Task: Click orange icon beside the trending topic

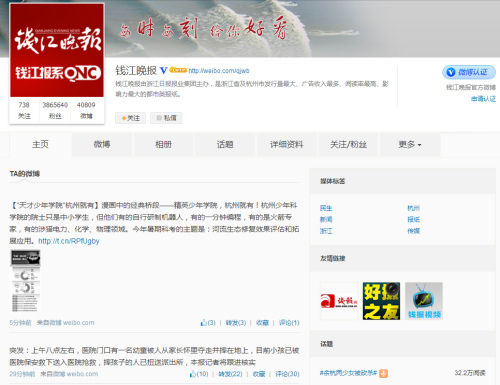Action: 383,373
